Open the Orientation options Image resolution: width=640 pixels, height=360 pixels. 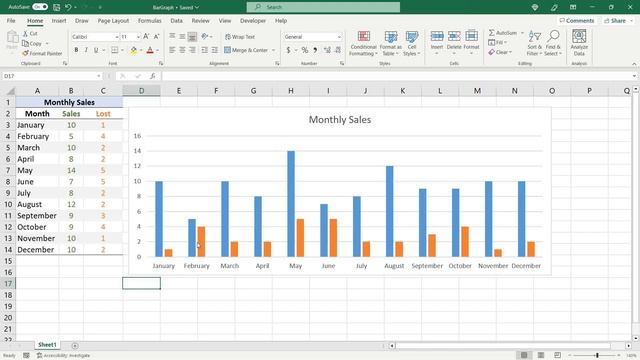point(207,37)
